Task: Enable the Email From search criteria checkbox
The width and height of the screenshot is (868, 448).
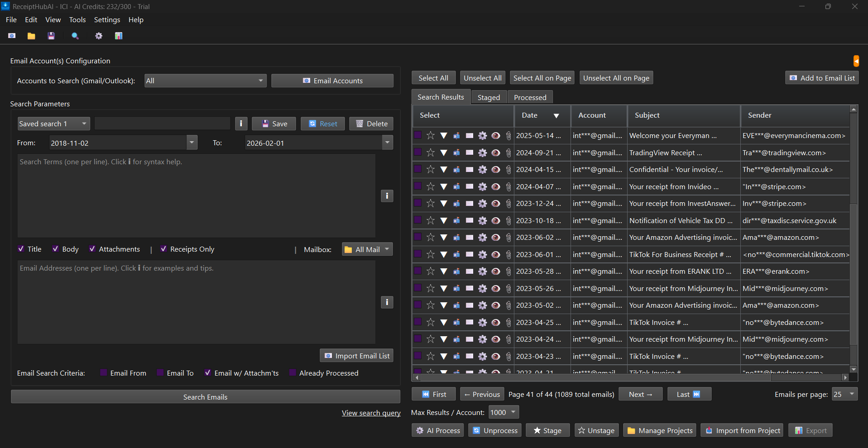Action: [x=103, y=372]
